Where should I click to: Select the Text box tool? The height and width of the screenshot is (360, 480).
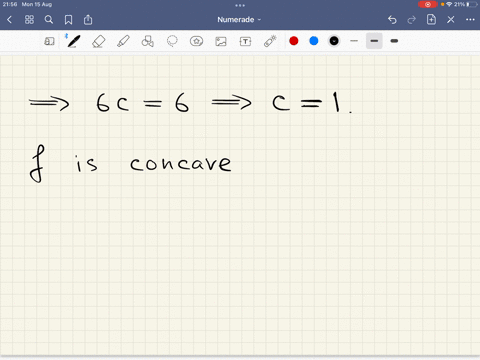pyautogui.click(x=245, y=41)
